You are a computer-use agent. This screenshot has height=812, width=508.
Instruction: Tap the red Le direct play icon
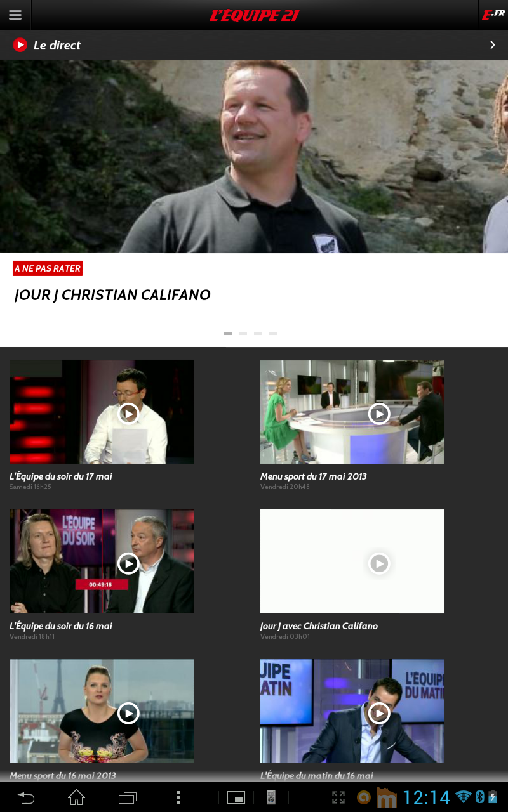20,45
